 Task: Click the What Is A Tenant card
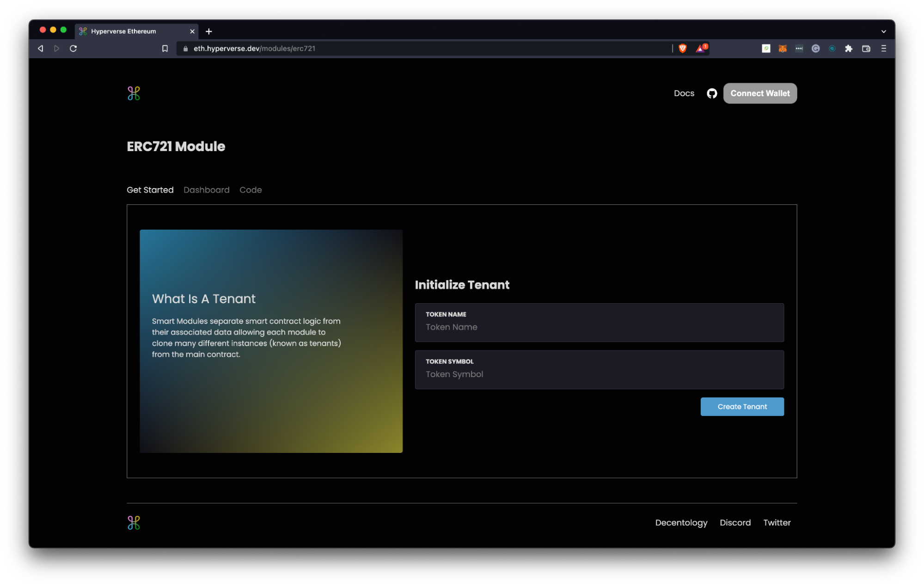[271, 341]
